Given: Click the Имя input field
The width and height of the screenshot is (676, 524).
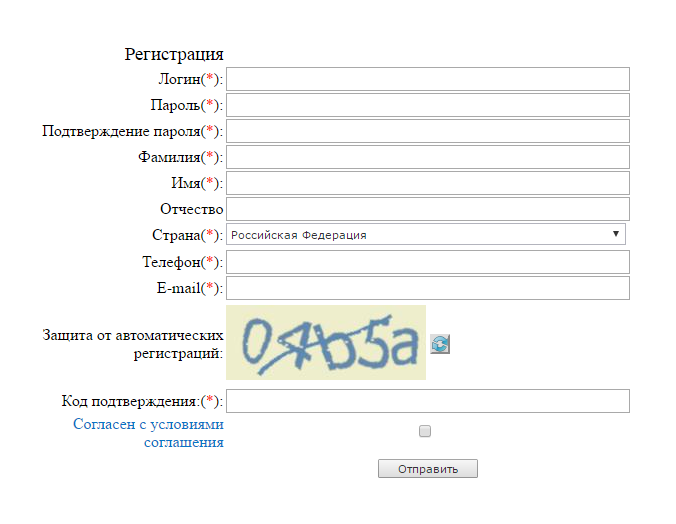Looking at the screenshot, I should point(428,183).
